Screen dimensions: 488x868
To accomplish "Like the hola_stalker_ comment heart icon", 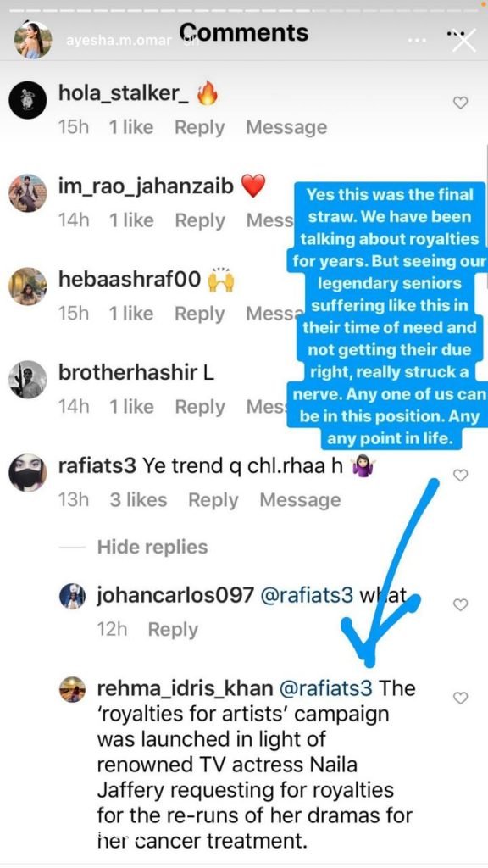I will pos(460,103).
